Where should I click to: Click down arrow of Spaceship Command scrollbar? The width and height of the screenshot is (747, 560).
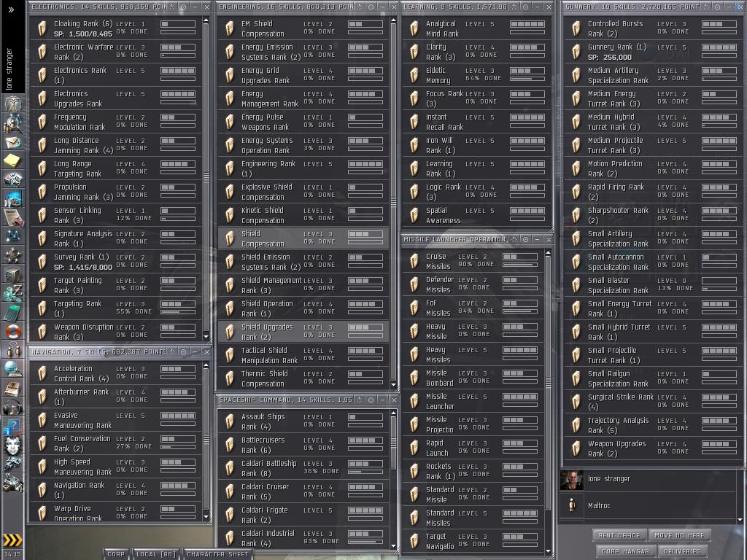(x=393, y=545)
